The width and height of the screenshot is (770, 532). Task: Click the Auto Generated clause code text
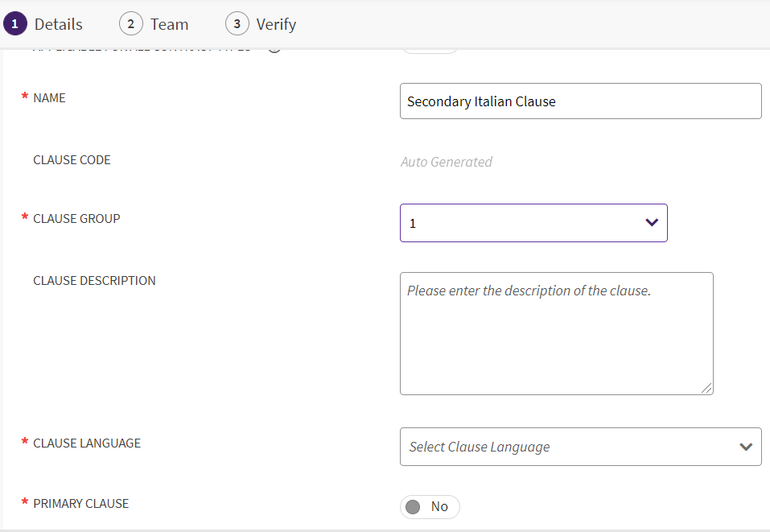(x=447, y=162)
